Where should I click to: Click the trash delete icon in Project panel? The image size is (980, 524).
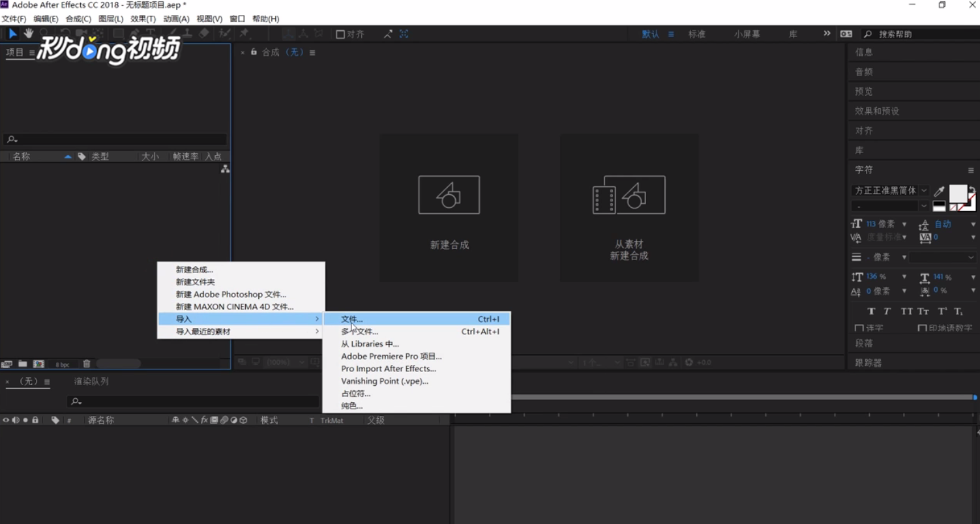[x=87, y=364]
